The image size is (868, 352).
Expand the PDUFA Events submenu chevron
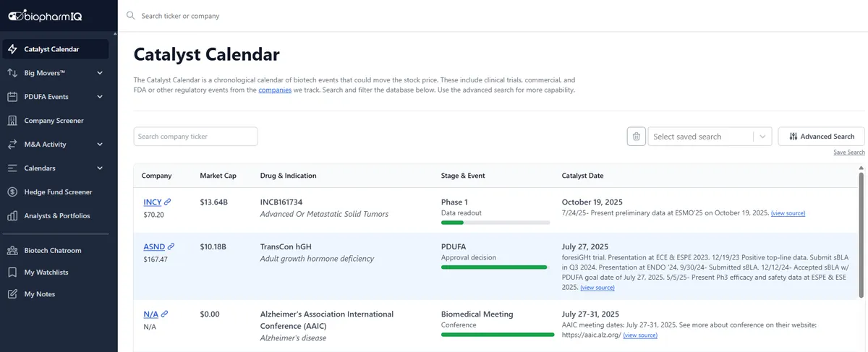pyautogui.click(x=100, y=97)
